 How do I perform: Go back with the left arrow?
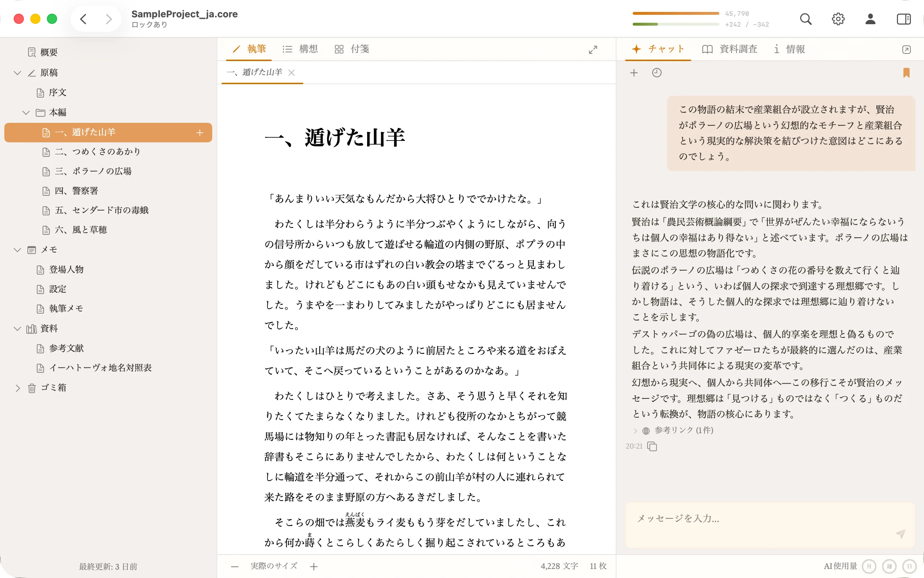pos(83,19)
